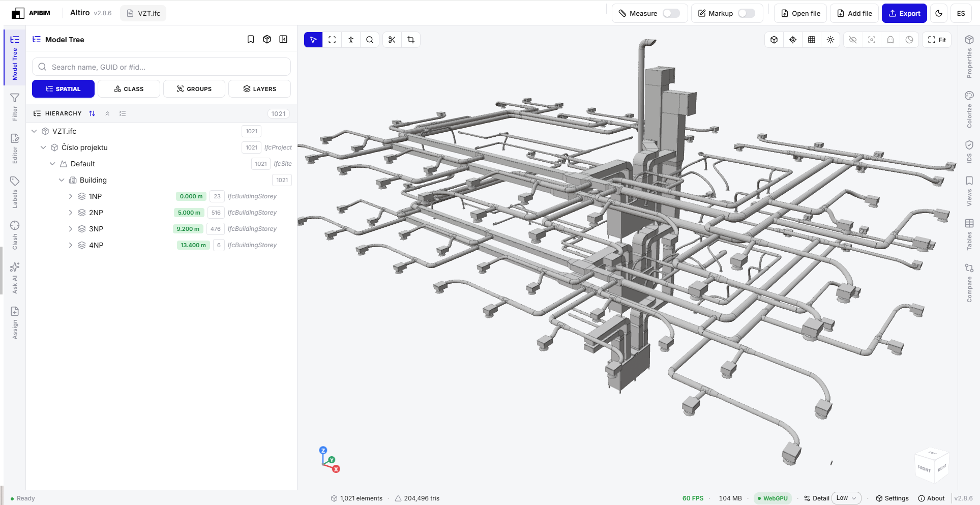Collapse the Model Tree panel

pos(283,39)
